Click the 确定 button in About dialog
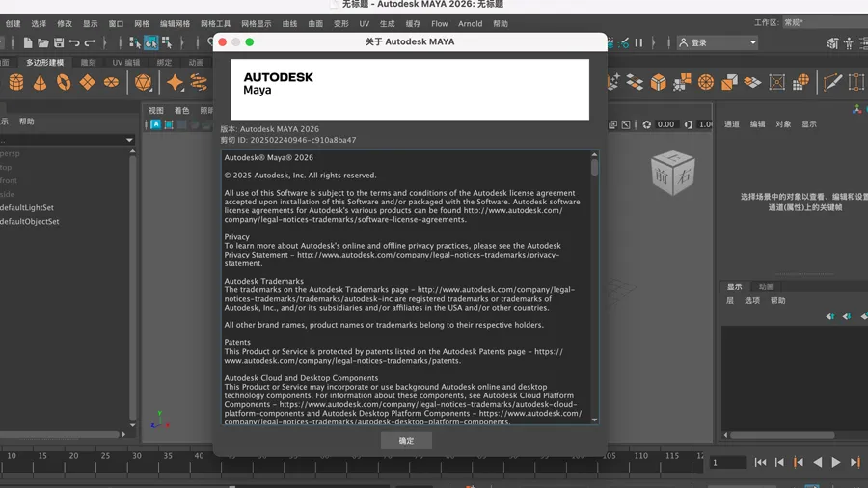 point(406,441)
